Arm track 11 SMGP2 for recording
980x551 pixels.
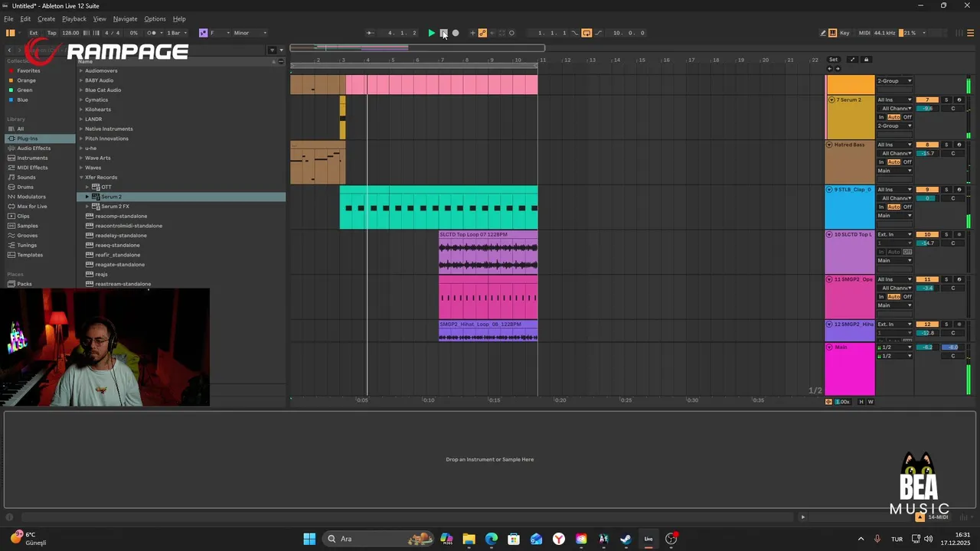coord(959,279)
